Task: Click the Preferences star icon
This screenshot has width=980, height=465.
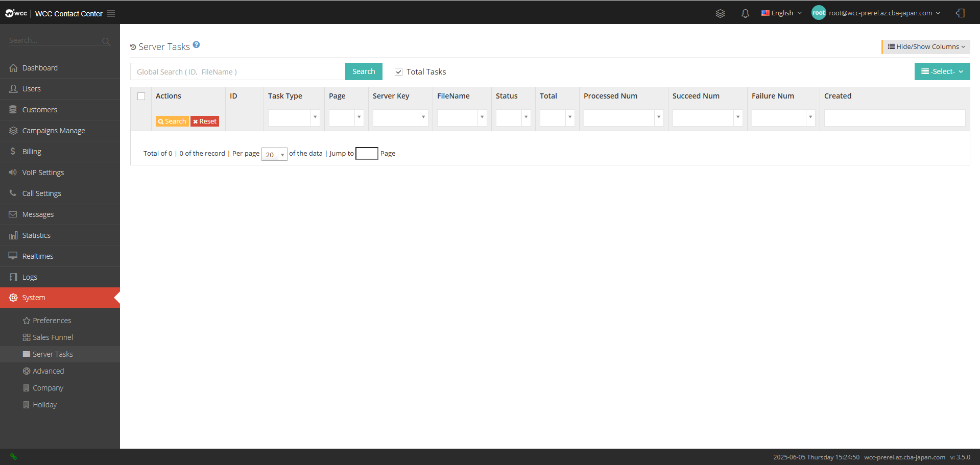Action: [27, 321]
